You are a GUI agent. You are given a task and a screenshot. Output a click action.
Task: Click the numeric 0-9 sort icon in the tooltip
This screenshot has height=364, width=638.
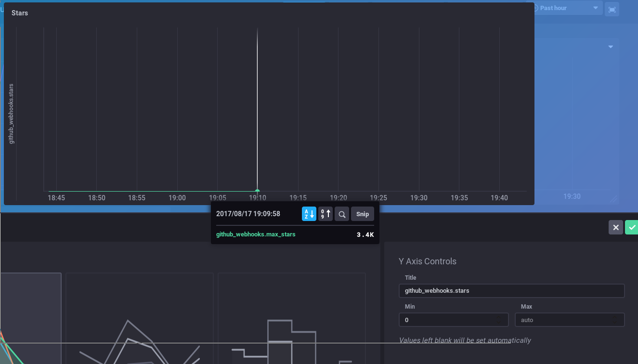click(325, 214)
